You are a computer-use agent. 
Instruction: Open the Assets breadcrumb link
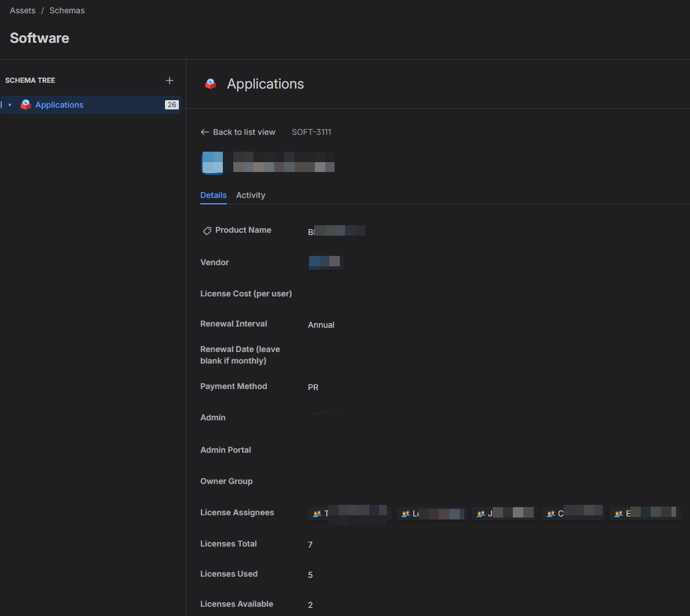pos(23,10)
